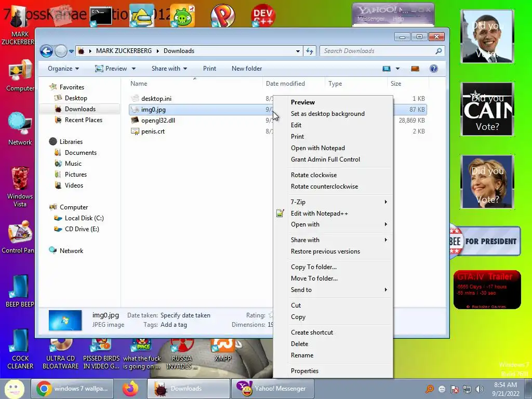Click Add a tag in details pane
Screen dimensions: 532x399
pos(174,325)
